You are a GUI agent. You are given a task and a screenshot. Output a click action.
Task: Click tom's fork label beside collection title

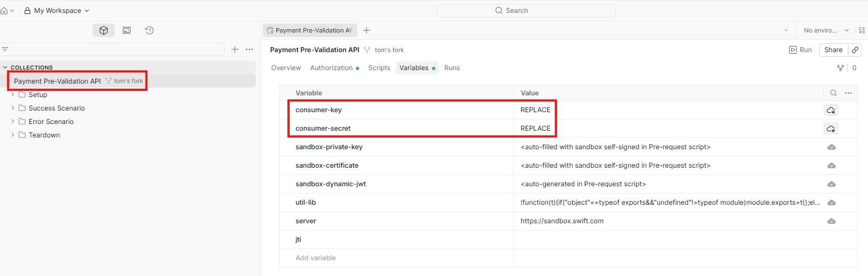point(389,50)
